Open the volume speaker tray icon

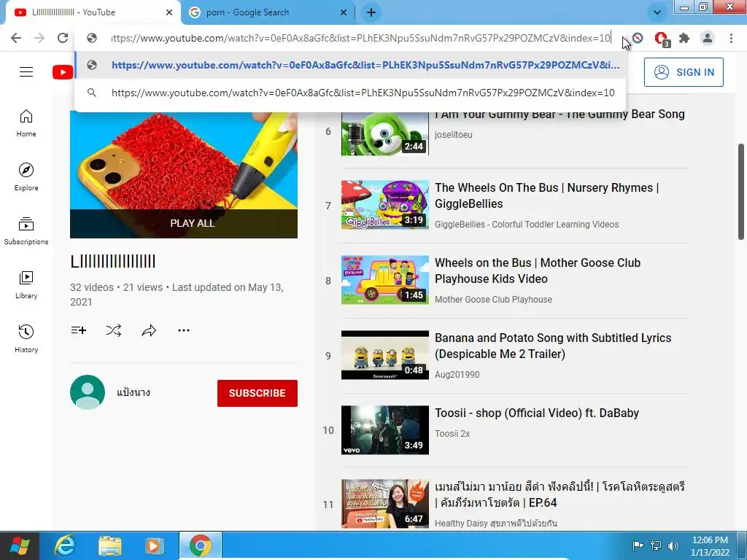point(673,545)
